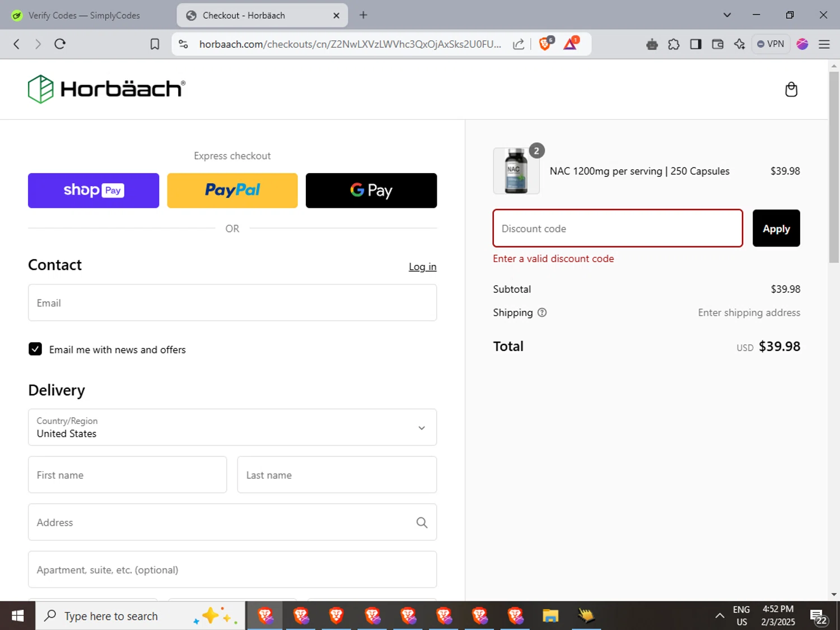Click the 'Enter a valid discount code' message
The image size is (840, 630).
tap(553, 259)
